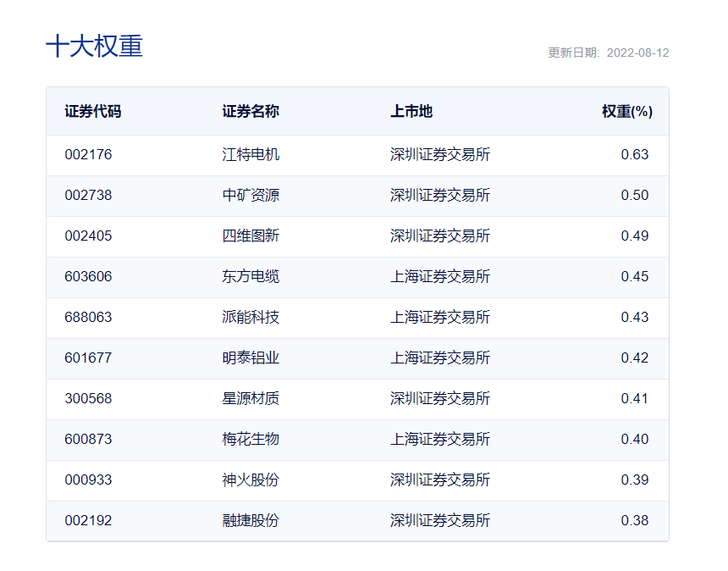The height and width of the screenshot is (571, 728).
Task: Click the 0.63 weight value
Action: [634, 155]
